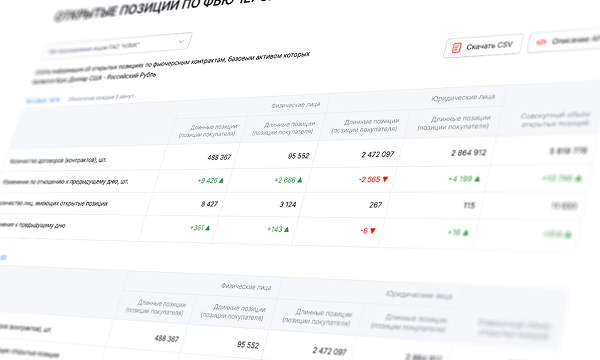Select cell 488 387 in upper table
600x360 pixels.
coord(219,157)
